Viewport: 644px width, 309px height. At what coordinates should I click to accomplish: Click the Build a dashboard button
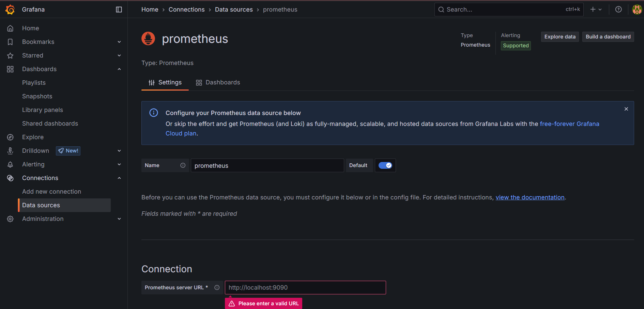(x=608, y=37)
